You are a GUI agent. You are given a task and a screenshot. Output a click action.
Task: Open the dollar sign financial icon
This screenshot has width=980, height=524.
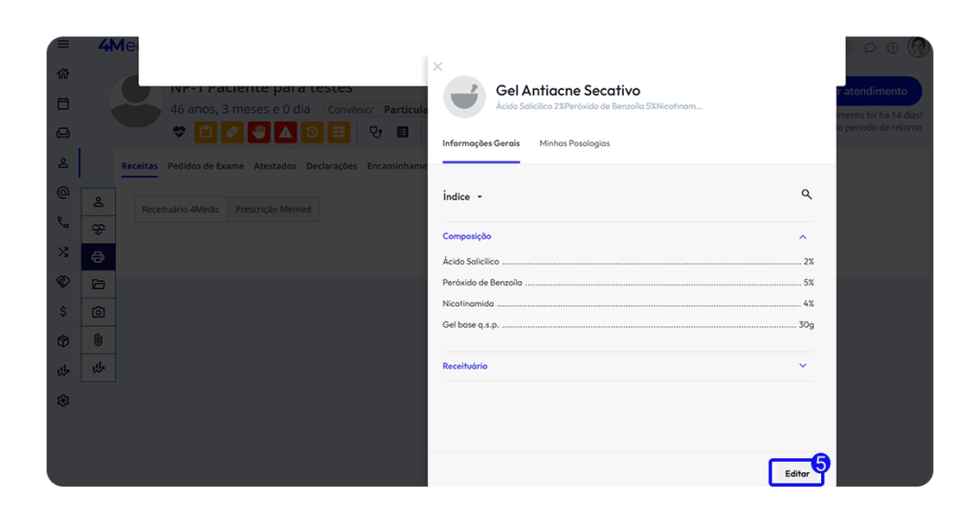(x=63, y=312)
